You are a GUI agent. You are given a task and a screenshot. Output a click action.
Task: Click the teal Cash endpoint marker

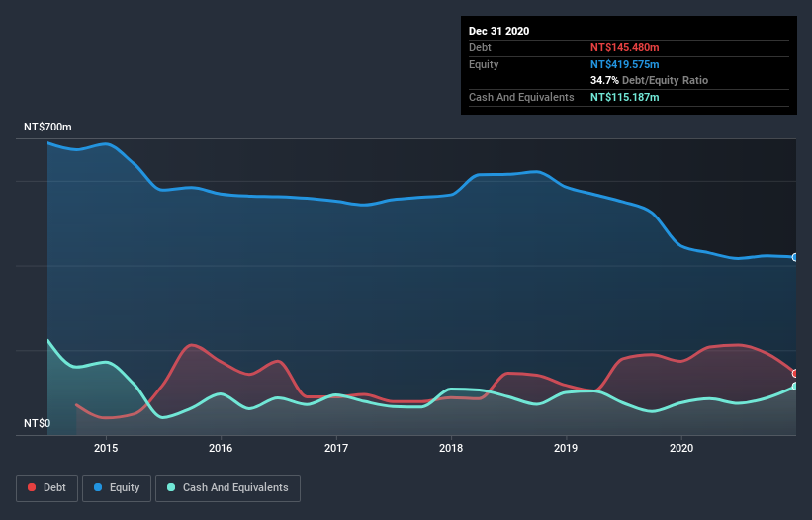[x=795, y=386]
